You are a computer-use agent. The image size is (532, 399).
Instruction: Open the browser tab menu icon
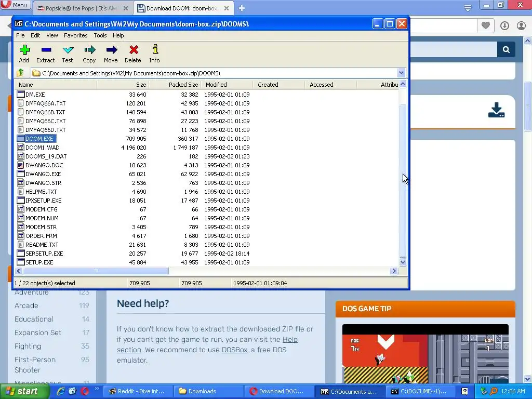(468, 8)
